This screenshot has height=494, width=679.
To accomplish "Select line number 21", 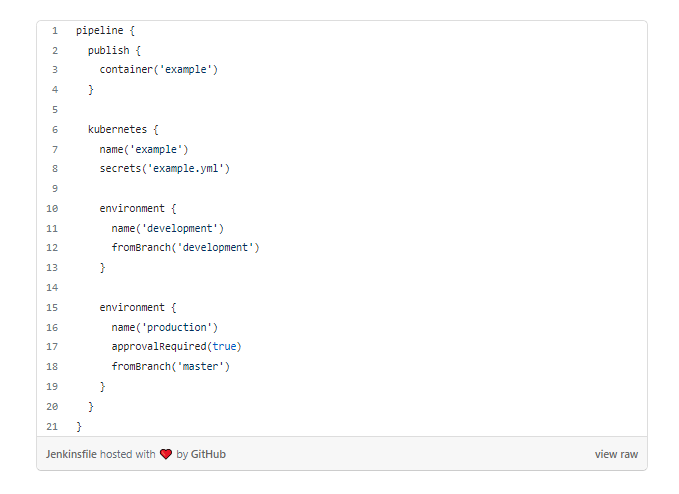I will click(x=52, y=426).
